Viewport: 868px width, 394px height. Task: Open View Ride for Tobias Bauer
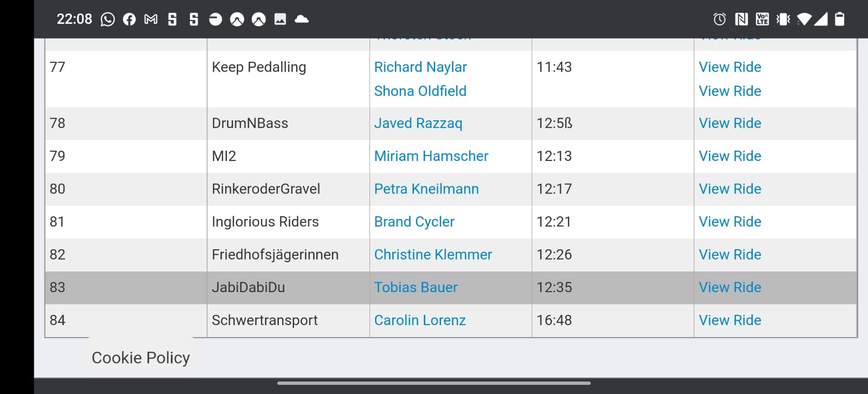(730, 287)
